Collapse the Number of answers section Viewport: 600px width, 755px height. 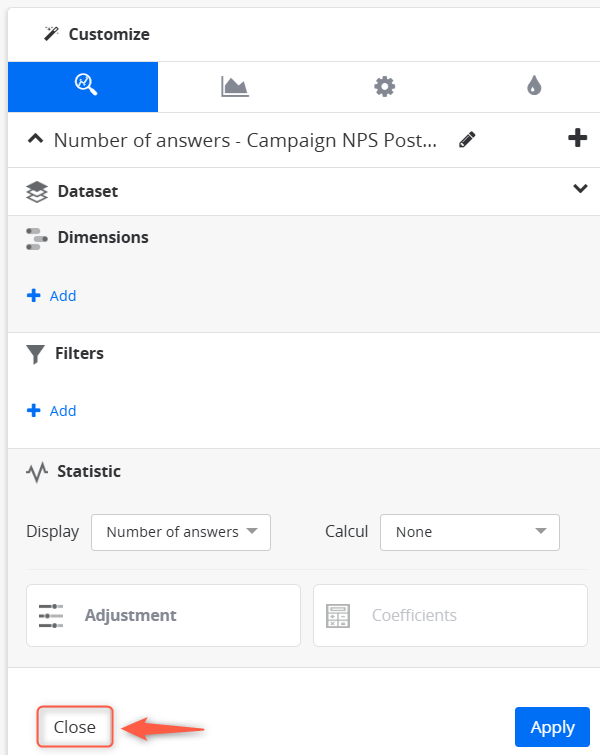pos(35,139)
